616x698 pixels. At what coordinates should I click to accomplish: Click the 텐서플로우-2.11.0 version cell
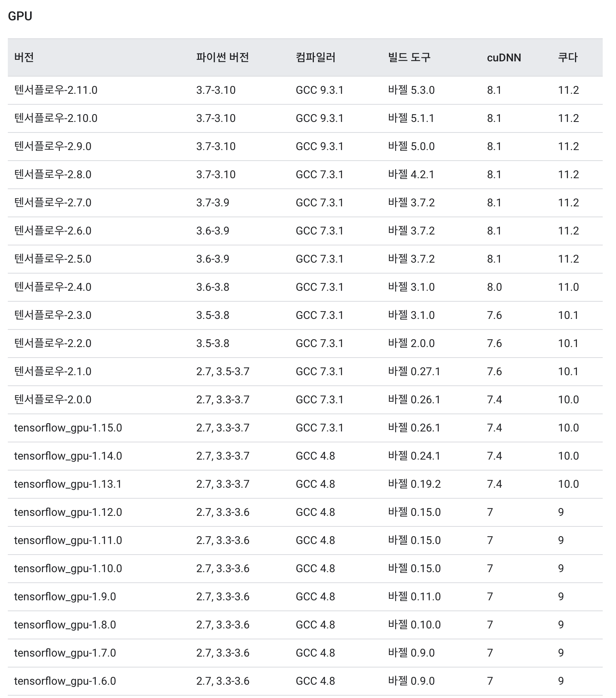pyautogui.click(x=56, y=90)
